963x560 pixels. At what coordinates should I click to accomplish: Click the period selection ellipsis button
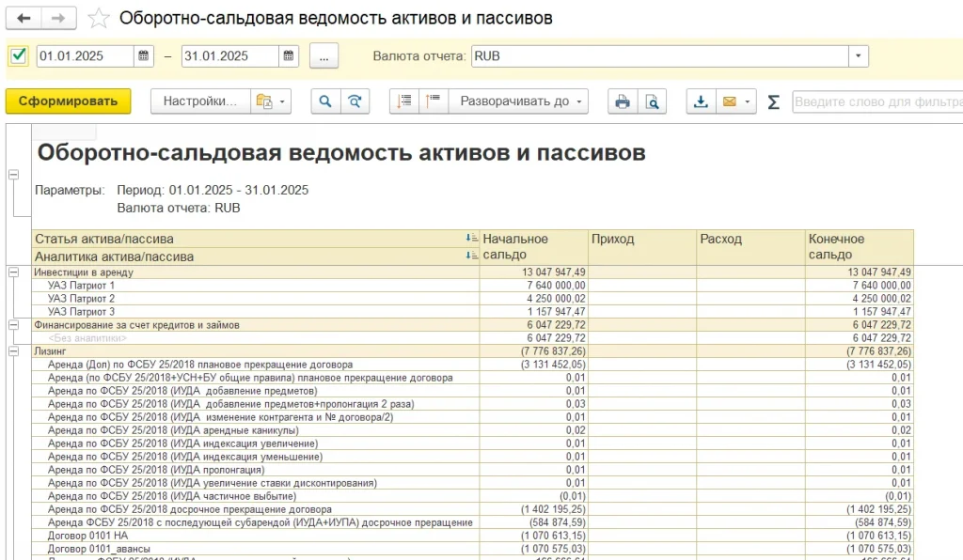tap(324, 56)
